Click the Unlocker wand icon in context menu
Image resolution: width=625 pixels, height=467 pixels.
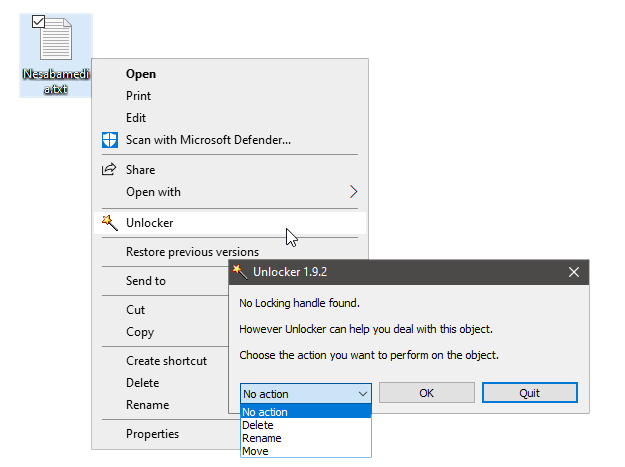[110, 223]
